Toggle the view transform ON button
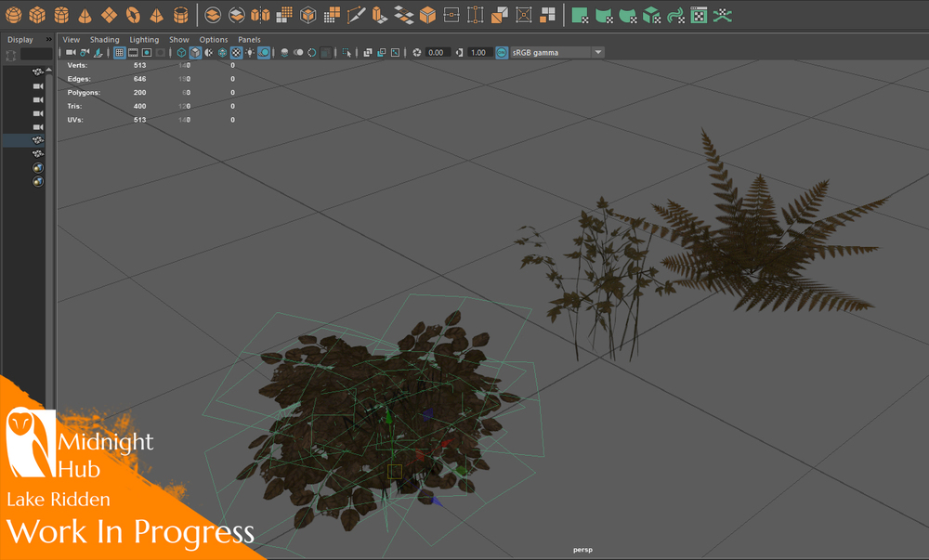Screen dimensions: 929x560 coord(502,53)
